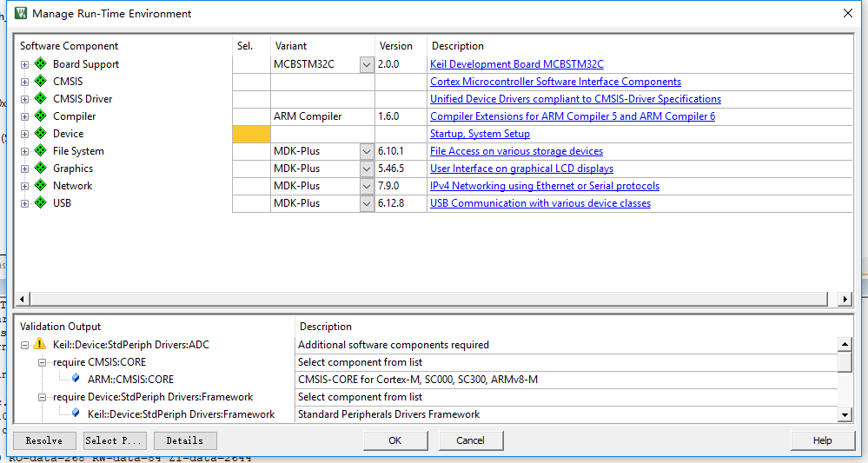Click the ARM Compiler variant cell
This screenshot has height=463, width=868.
[x=322, y=116]
